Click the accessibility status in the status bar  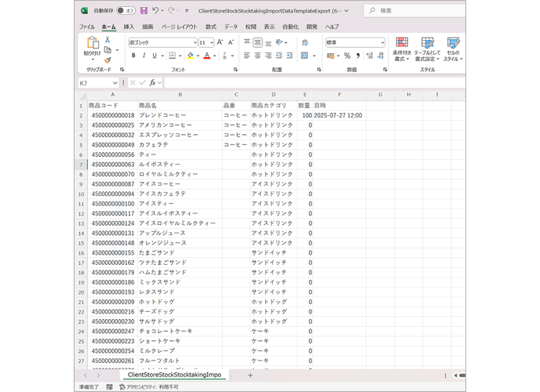coord(149,387)
